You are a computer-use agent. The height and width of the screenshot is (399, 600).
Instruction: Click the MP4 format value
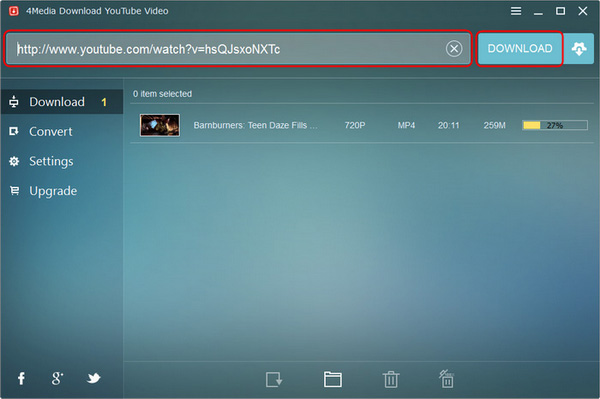pyautogui.click(x=406, y=125)
